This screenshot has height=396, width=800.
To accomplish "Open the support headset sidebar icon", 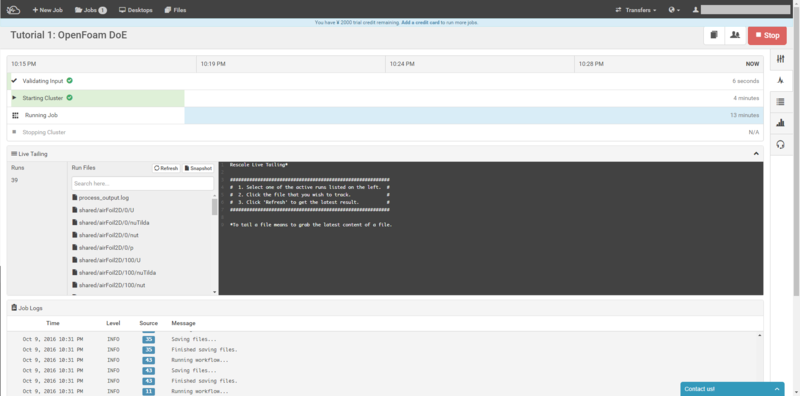I will coord(780,145).
